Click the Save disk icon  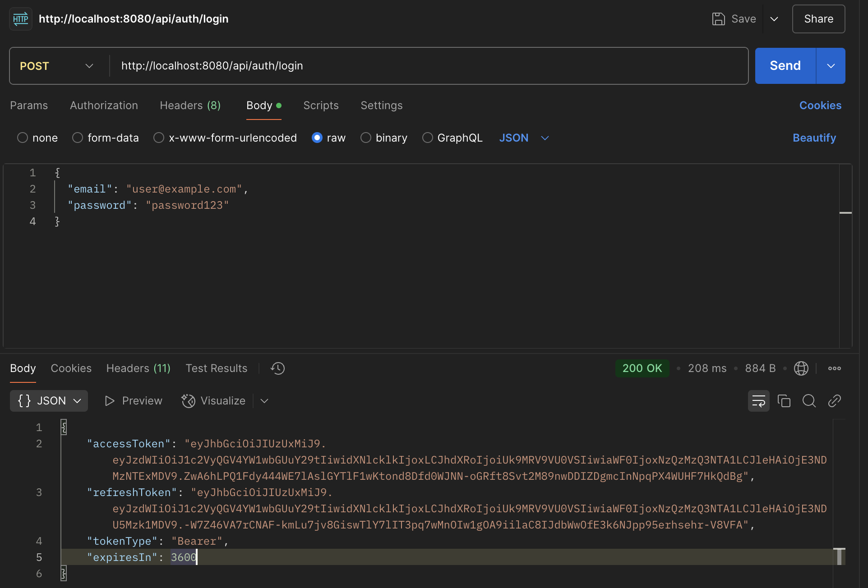coord(718,19)
